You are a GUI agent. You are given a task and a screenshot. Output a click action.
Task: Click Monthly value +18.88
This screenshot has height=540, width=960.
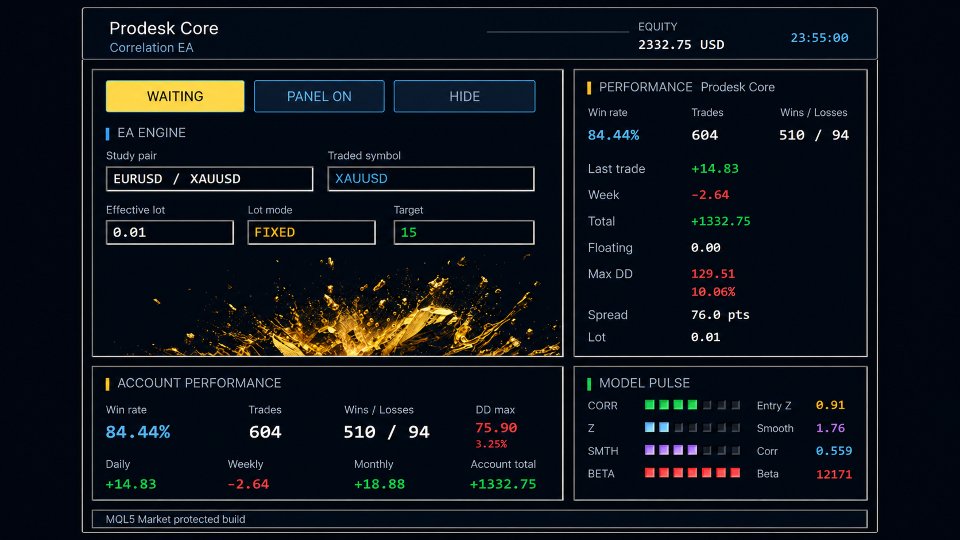[x=380, y=484]
